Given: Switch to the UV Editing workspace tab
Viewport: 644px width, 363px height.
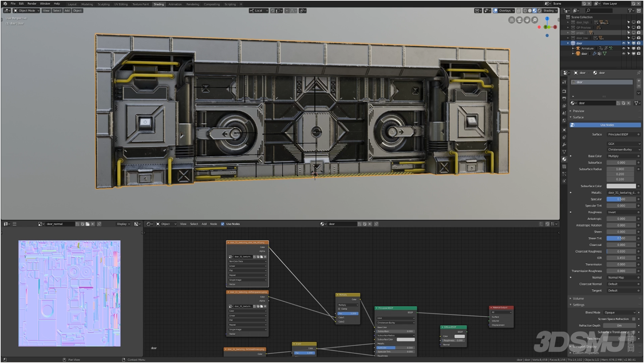Looking at the screenshot, I should pyautogui.click(x=121, y=4).
